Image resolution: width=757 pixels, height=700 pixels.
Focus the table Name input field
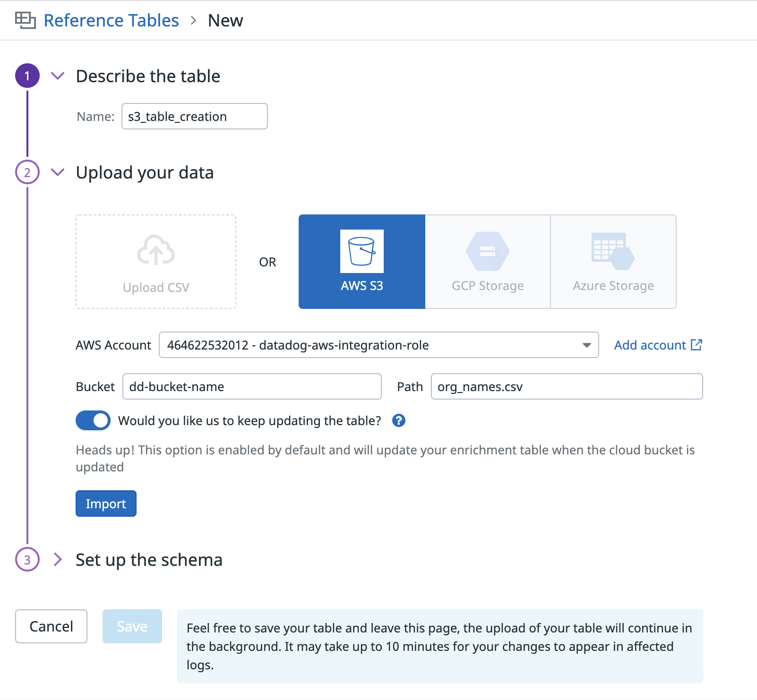(195, 116)
